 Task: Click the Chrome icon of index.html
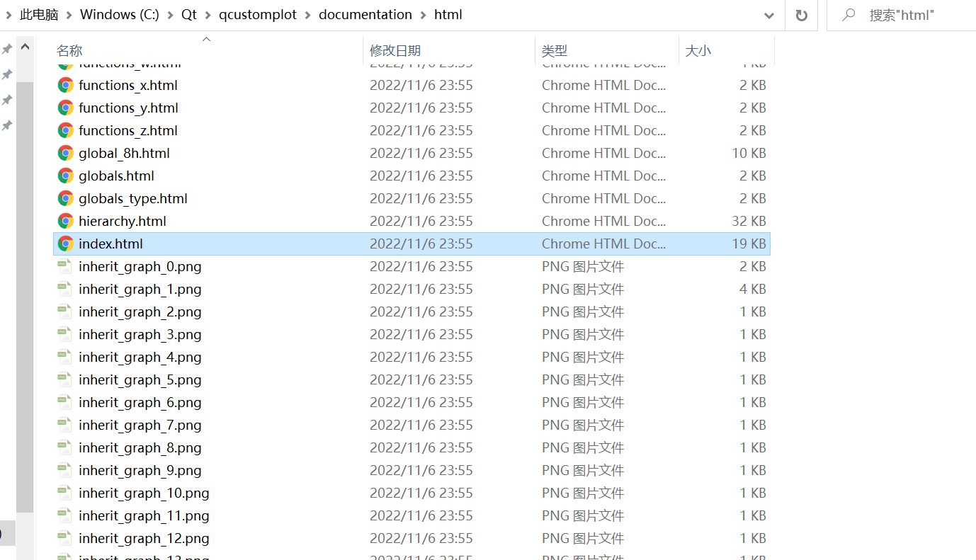coord(66,244)
